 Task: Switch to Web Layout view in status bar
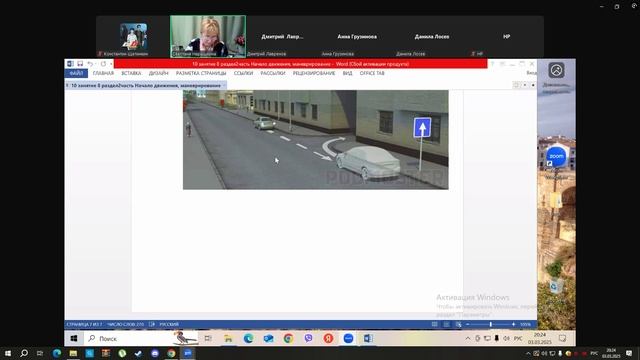(459, 324)
